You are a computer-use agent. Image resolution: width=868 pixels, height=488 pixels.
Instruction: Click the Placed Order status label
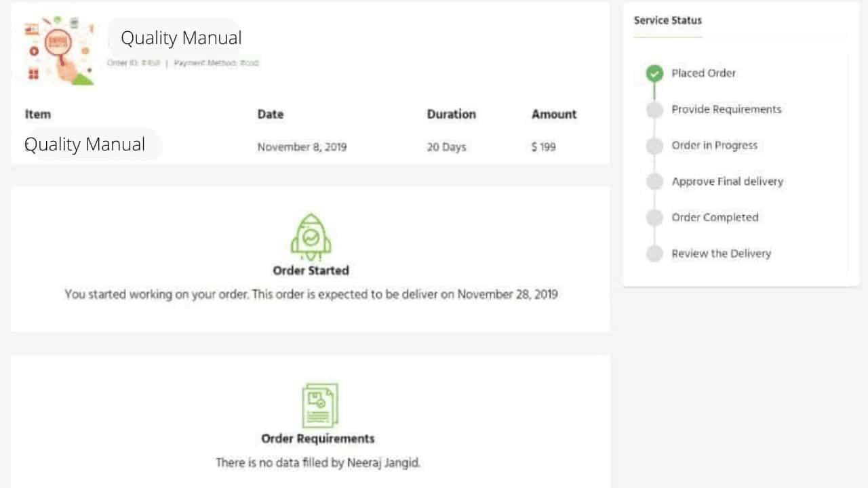(704, 73)
